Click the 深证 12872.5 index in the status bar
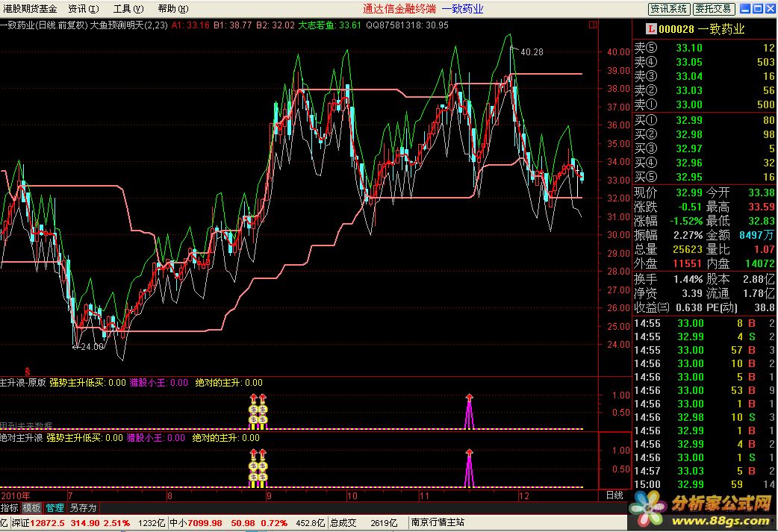778x532 pixels. coord(38,522)
